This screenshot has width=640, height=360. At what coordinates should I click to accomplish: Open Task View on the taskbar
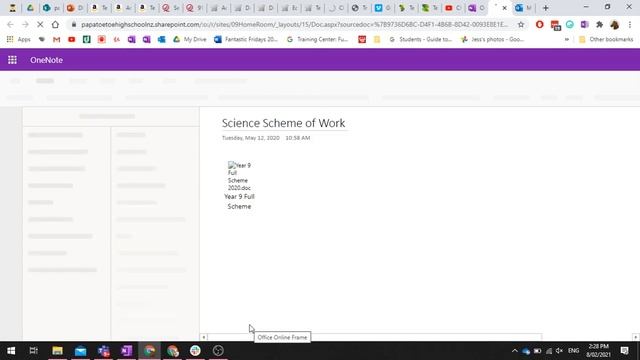[33, 351]
